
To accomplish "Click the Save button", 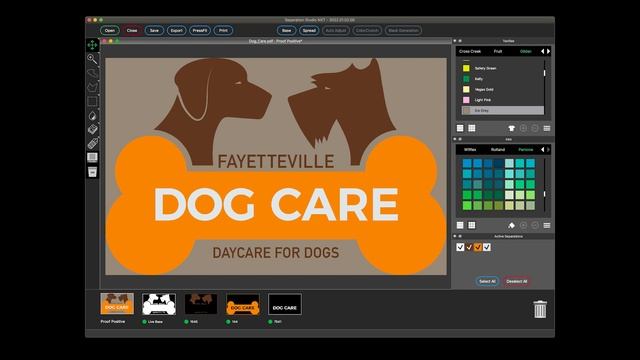I will [154, 30].
